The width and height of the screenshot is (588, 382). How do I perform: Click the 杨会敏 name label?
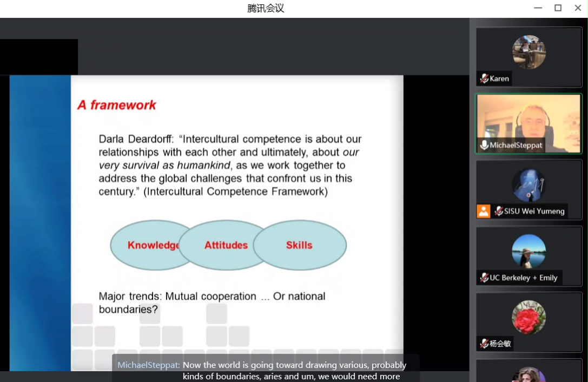tap(500, 344)
